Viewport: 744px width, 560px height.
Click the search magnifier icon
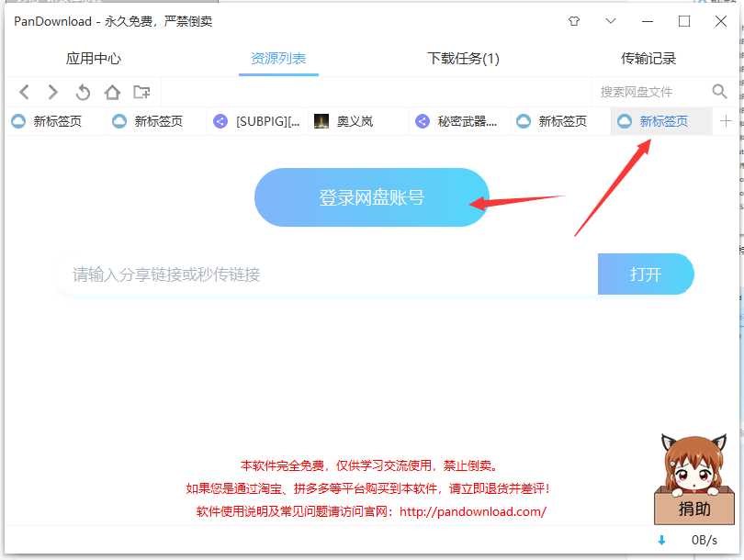719,92
